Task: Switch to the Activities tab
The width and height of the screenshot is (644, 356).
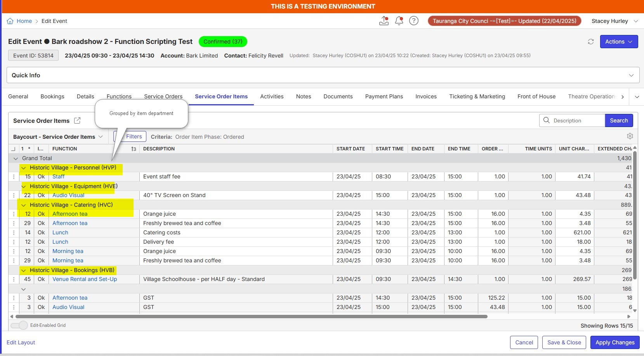Action: (272, 96)
